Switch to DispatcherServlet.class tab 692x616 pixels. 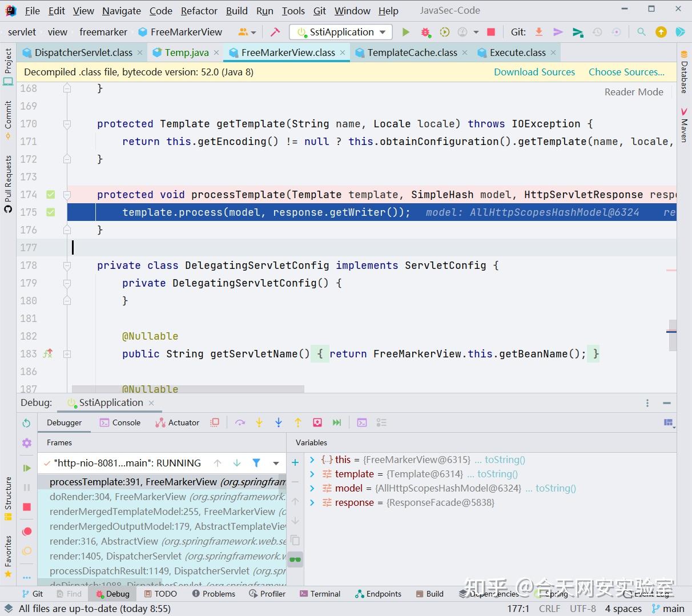(x=83, y=53)
